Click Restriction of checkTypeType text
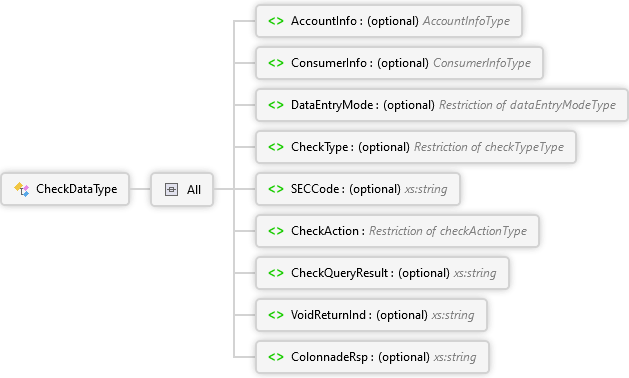Screen dimensions: 629x378 click(x=489, y=147)
